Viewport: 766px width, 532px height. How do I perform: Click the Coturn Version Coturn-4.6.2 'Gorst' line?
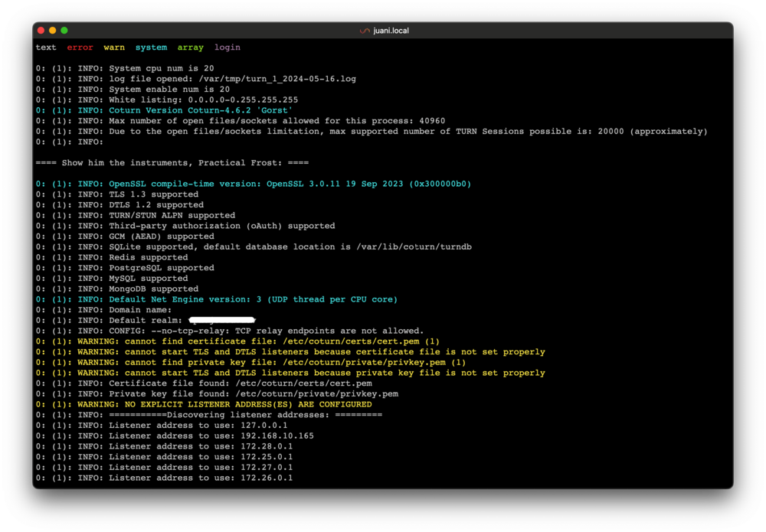tap(164, 110)
